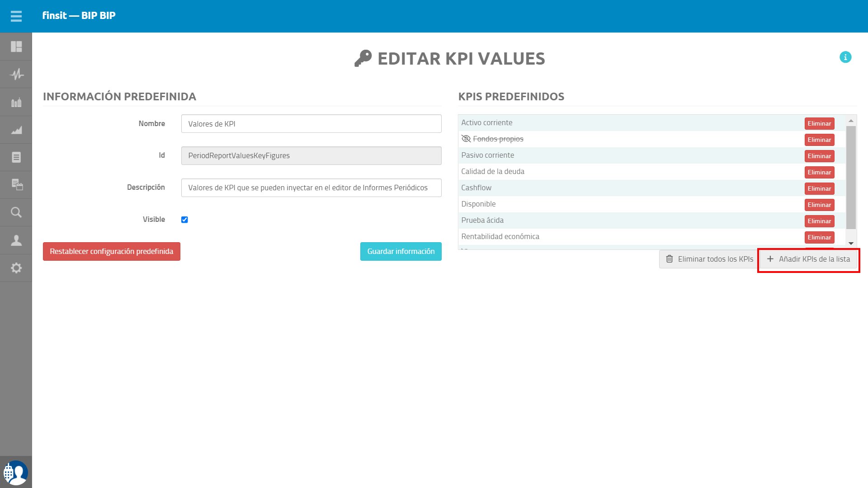Click Eliminar todos los KPIs button
The height and width of the screenshot is (488, 868).
coord(709,259)
